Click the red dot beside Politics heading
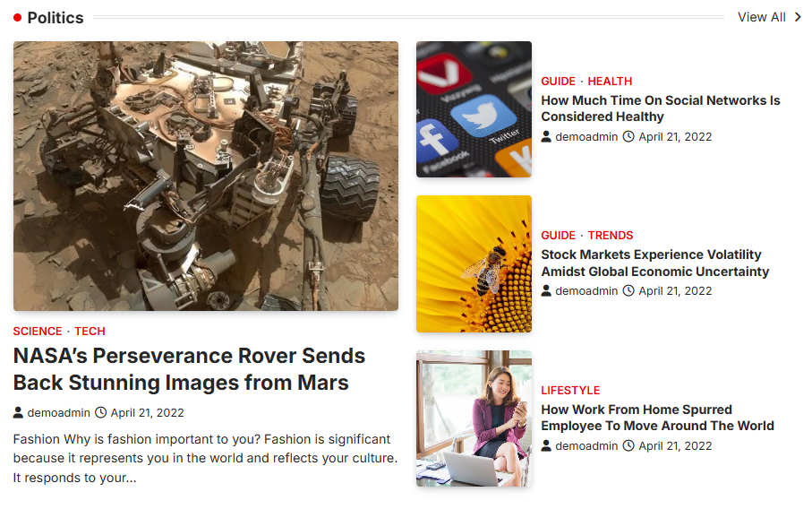Image resolution: width=812 pixels, height=509 pixels. tap(17, 18)
